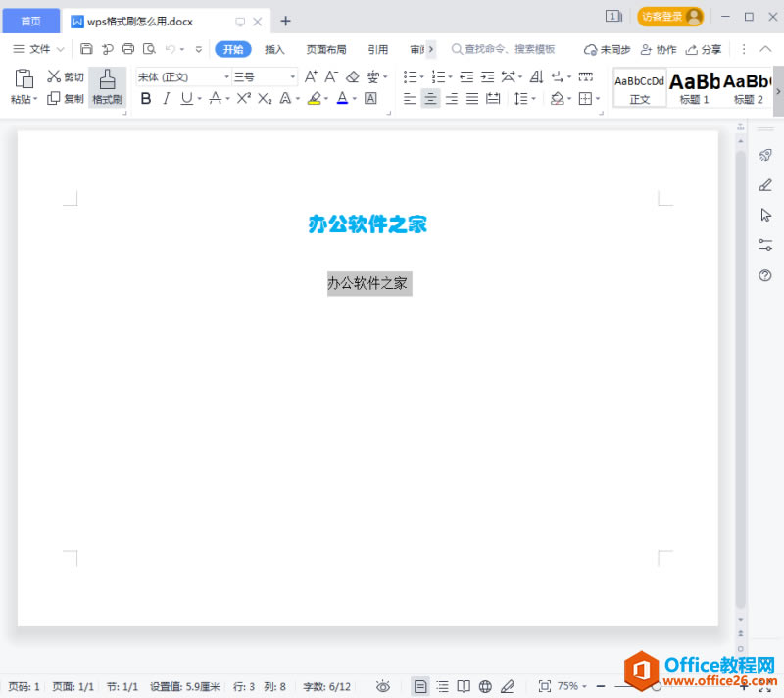The width and height of the screenshot is (784, 698).
Task: Toggle eye protection mode icon
Action: 382,686
